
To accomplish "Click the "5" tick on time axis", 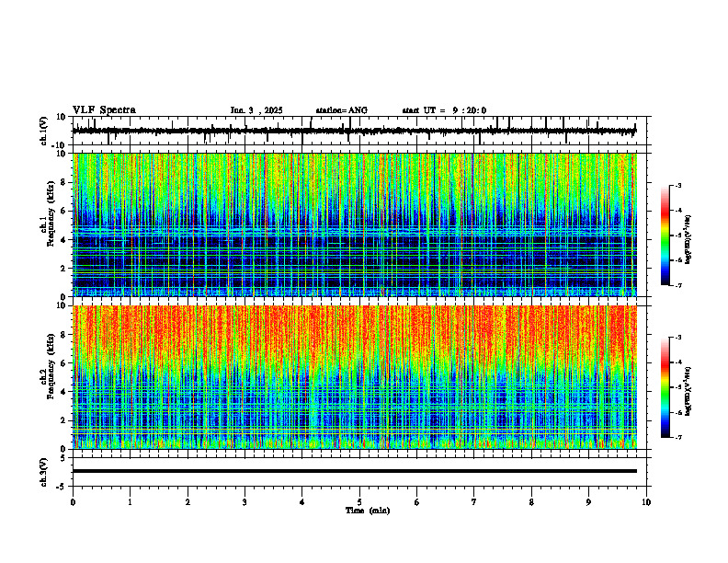I will (359, 502).
